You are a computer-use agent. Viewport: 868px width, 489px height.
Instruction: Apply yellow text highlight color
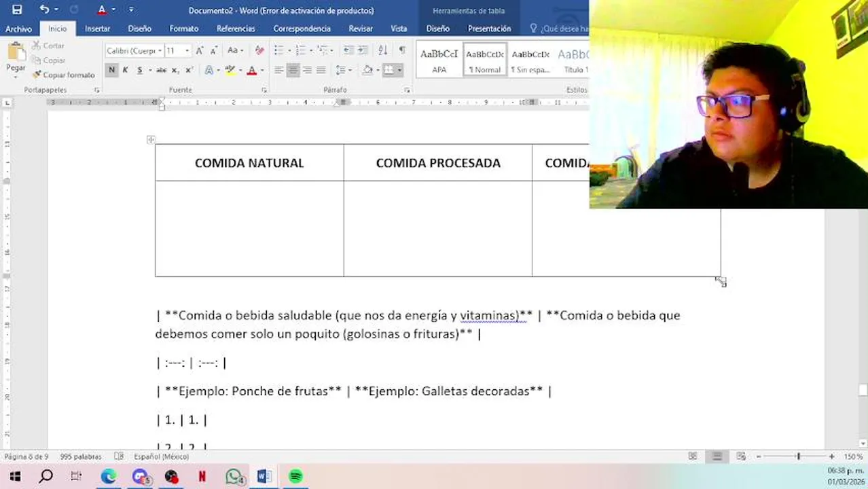230,70
